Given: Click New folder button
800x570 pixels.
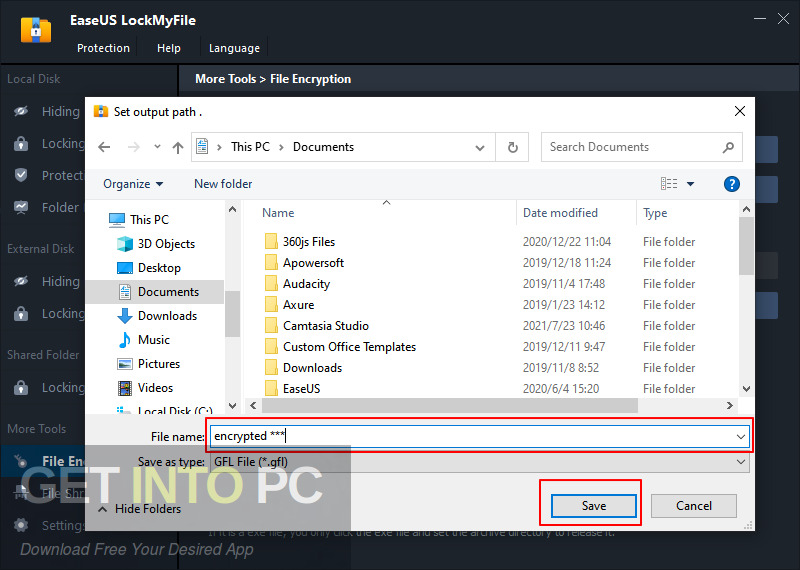Looking at the screenshot, I should click(223, 184).
